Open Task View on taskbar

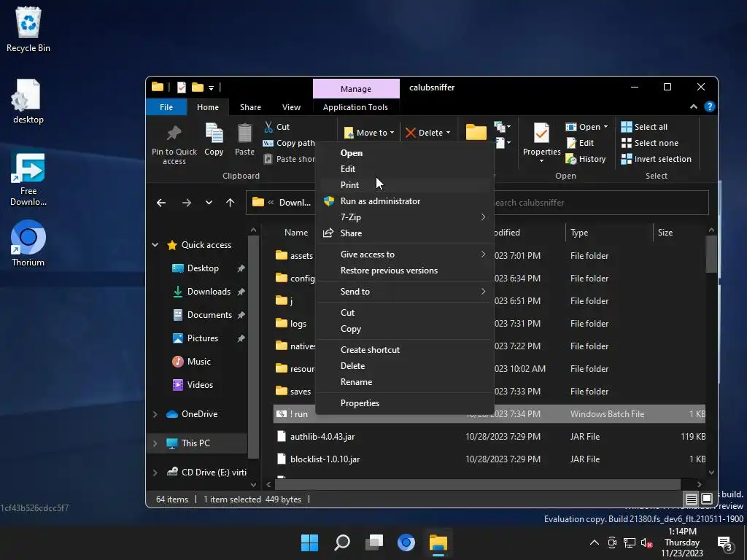[374, 542]
